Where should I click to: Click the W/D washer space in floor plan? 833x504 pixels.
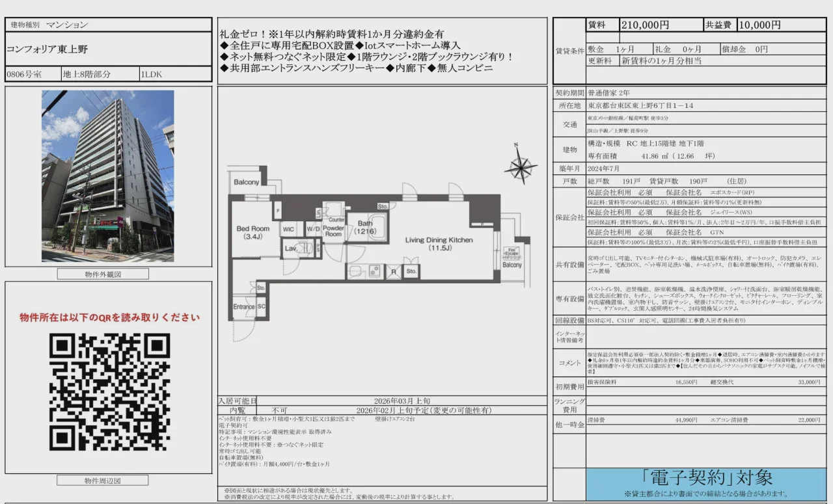(x=312, y=229)
